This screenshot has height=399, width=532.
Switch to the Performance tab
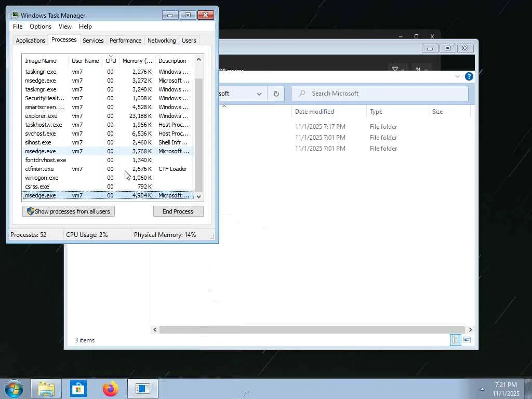pos(126,41)
